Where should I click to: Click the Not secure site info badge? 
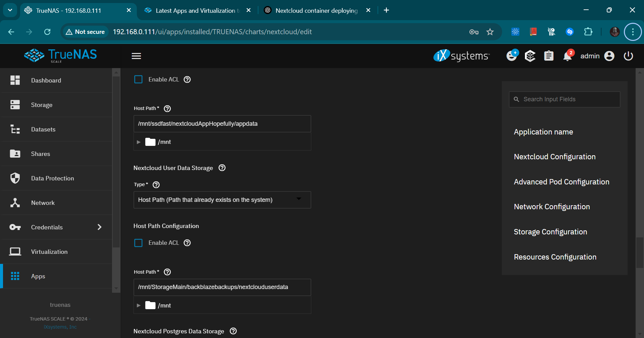coord(86,32)
